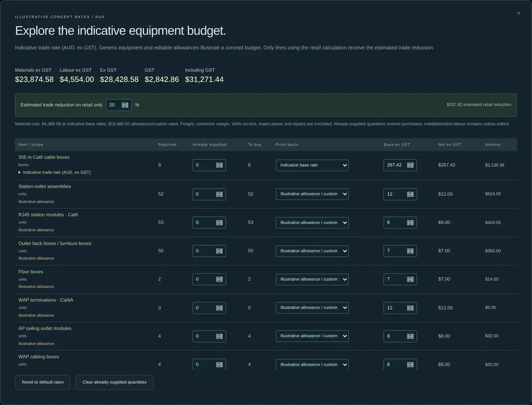Viewport: 532px width, 405px height.
Task: Click Base ex GST stepper for WAP cabling boxes
Action: tap(410, 364)
